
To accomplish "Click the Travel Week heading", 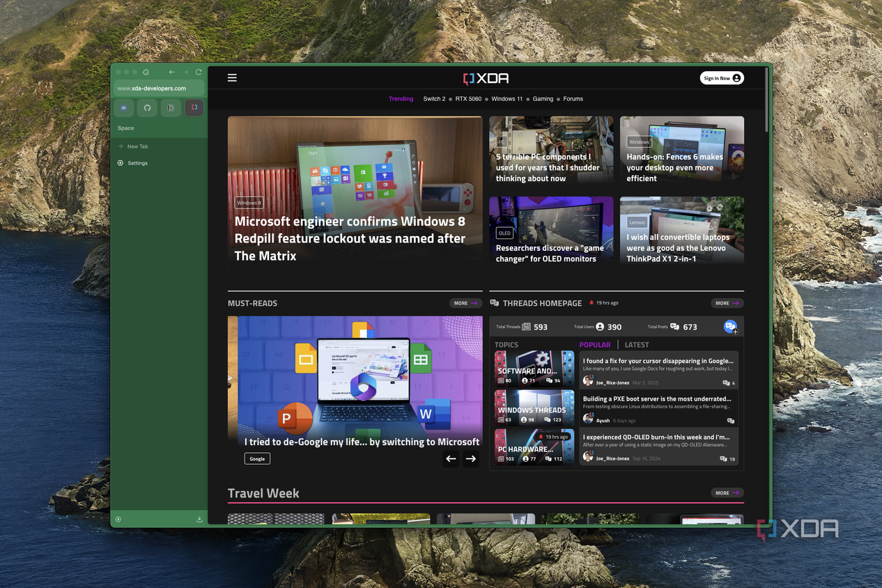I will coord(263,493).
